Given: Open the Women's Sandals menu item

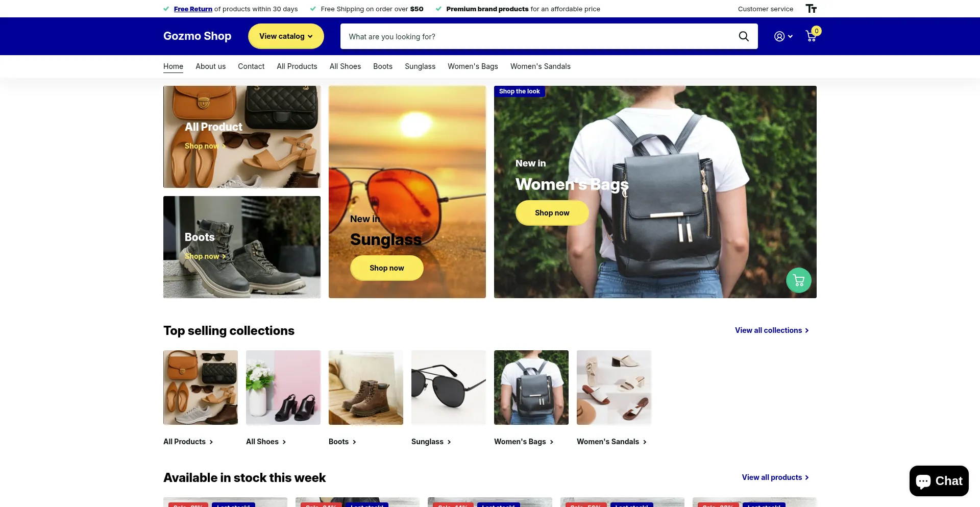Looking at the screenshot, I should (541, 66).
